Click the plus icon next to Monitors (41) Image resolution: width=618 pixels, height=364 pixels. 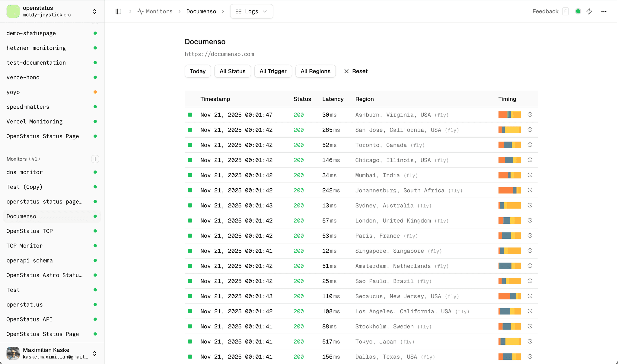click(x=95, y=159)
